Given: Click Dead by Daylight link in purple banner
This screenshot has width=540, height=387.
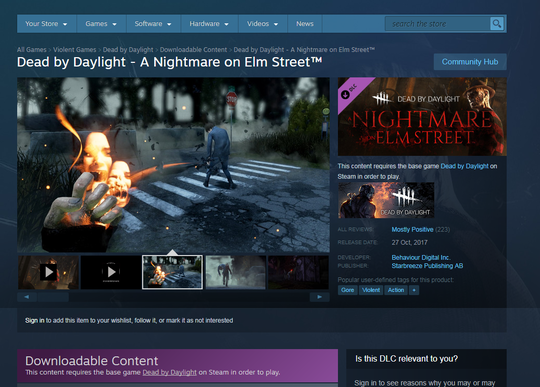Looking at the screenshot, I should point(169,373).
